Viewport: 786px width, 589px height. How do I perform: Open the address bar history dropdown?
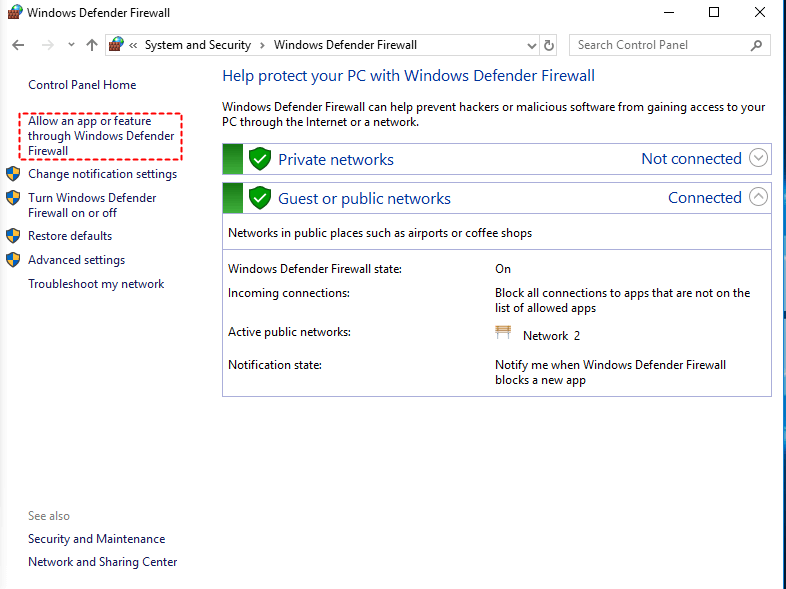coord(531,45)
